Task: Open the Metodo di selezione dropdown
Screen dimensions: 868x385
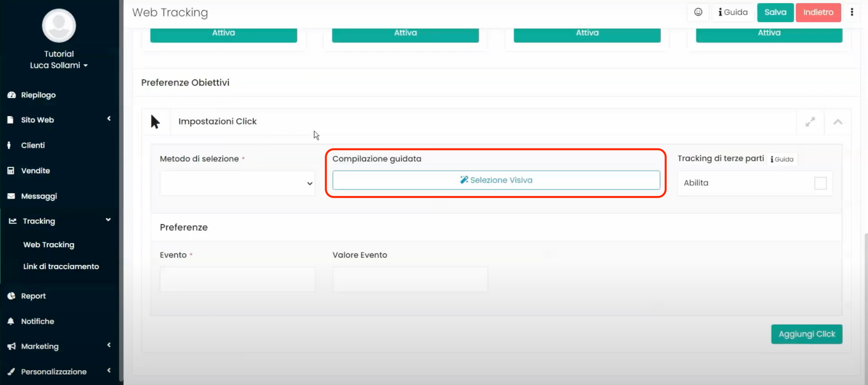Action: [x=237, y=183]
